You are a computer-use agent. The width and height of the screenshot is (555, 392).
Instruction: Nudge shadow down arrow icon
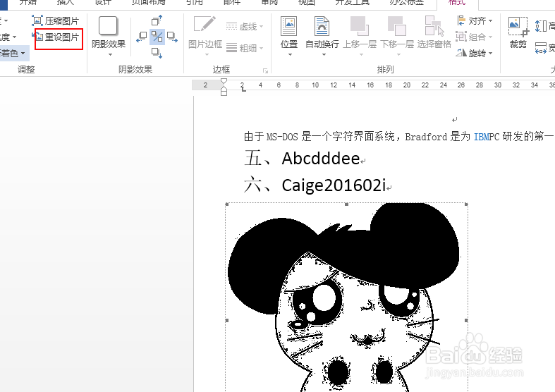[157, 53]
